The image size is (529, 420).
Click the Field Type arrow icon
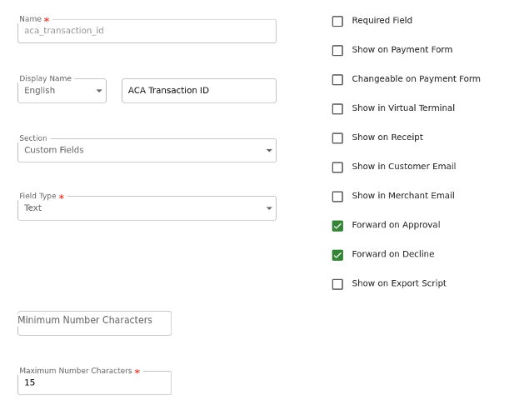tap(269, 208)
